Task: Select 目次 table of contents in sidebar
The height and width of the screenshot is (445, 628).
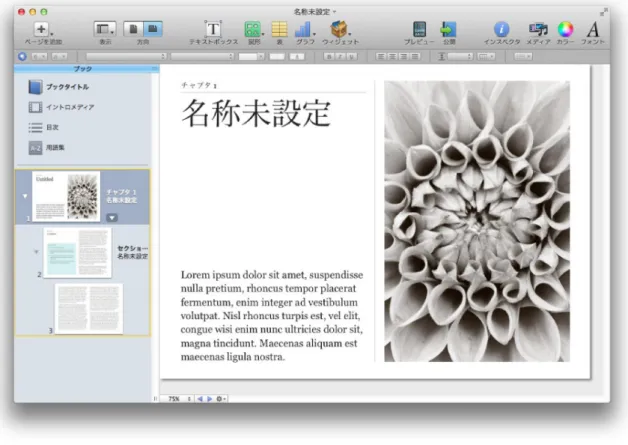Action: point(52,127)
